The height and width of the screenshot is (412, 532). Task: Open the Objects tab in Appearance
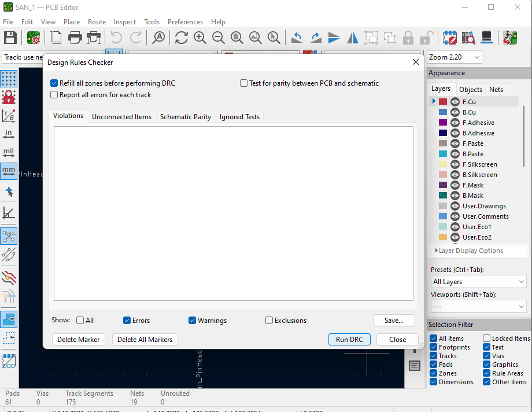(x=471, y=90)
